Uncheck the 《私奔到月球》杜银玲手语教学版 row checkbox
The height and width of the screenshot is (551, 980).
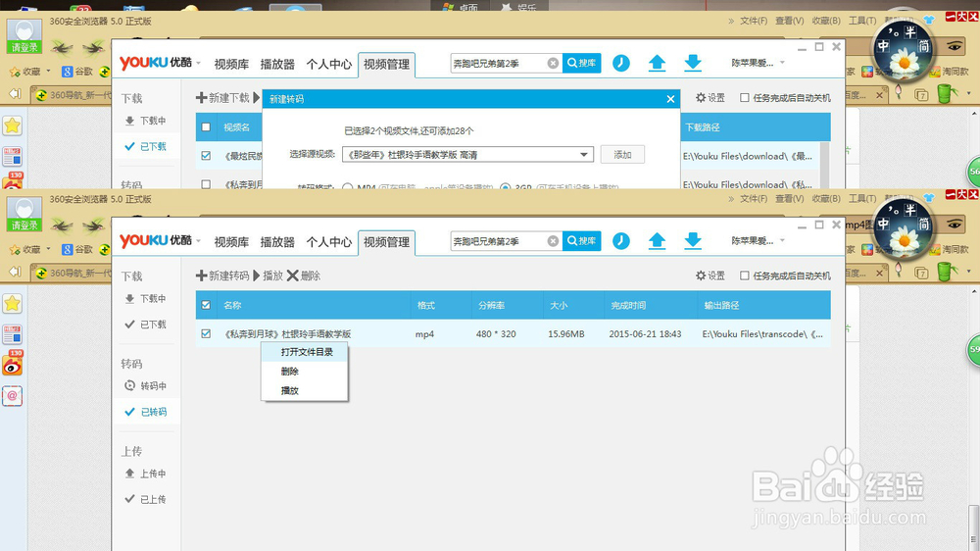pyautogui.click(x=206, y=334)
